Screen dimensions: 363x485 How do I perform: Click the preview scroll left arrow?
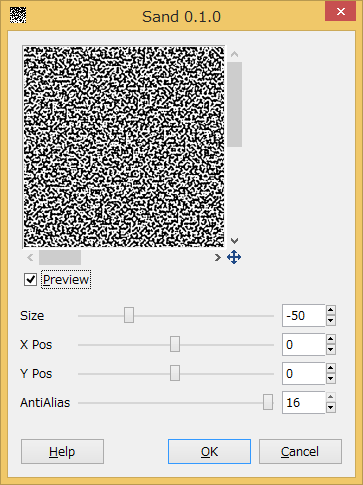point(30,257)
